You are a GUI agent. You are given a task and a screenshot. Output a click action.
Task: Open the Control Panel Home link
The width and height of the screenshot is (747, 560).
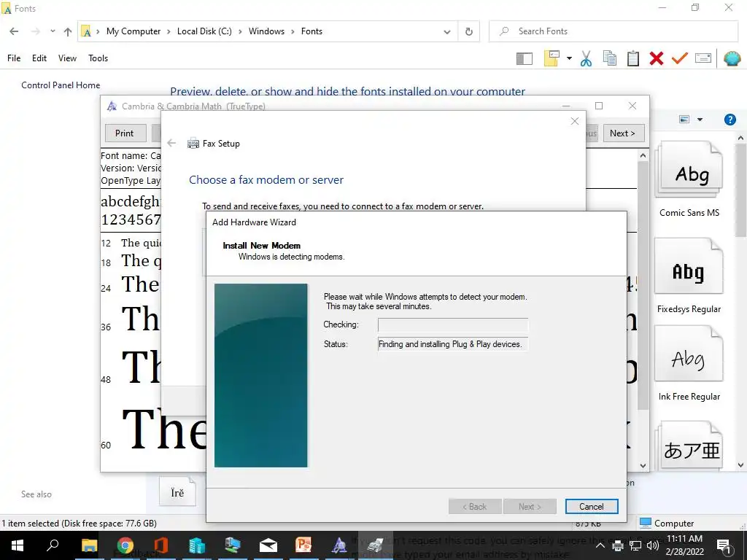[61, 85]
